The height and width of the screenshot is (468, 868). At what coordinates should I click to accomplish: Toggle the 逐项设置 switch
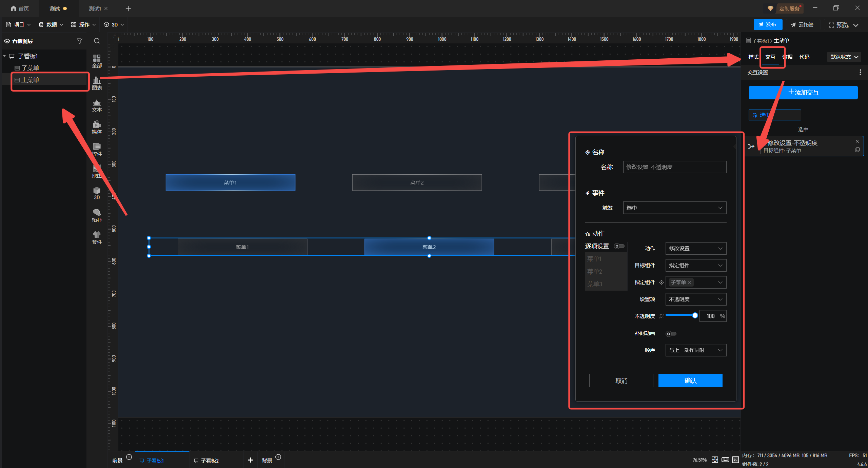[619, 246]
